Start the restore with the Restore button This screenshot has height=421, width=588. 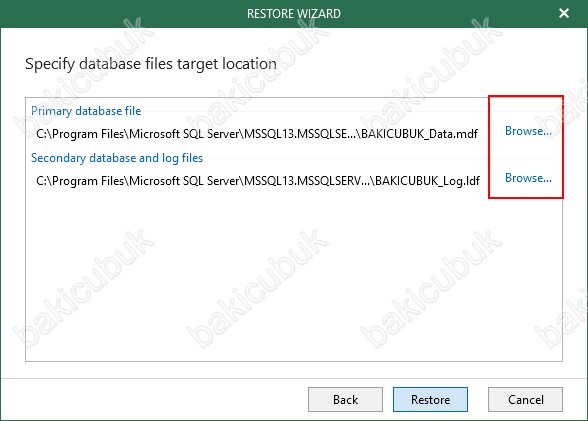[430, 400]
